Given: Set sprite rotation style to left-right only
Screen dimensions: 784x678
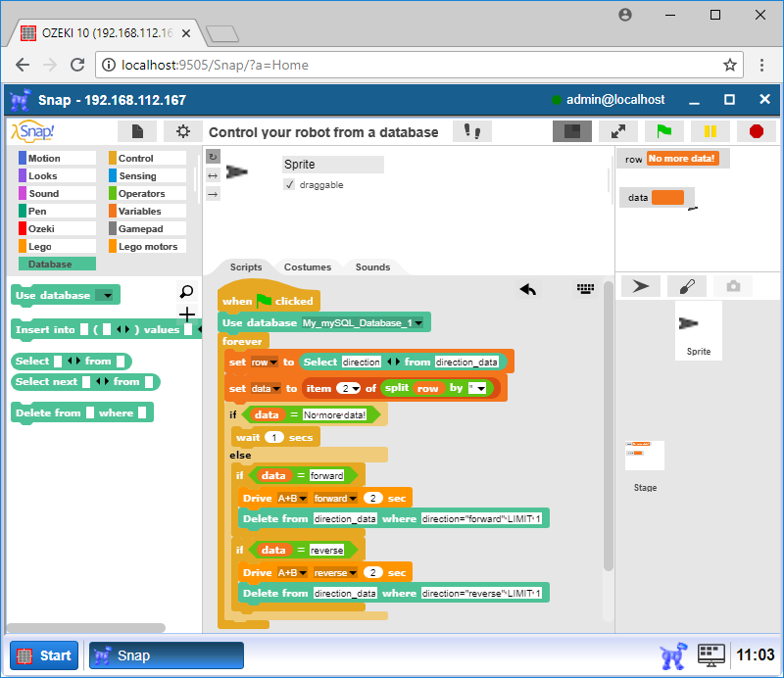Looking at the screenshot, I should pyautogui.click(x=213, y=175).
